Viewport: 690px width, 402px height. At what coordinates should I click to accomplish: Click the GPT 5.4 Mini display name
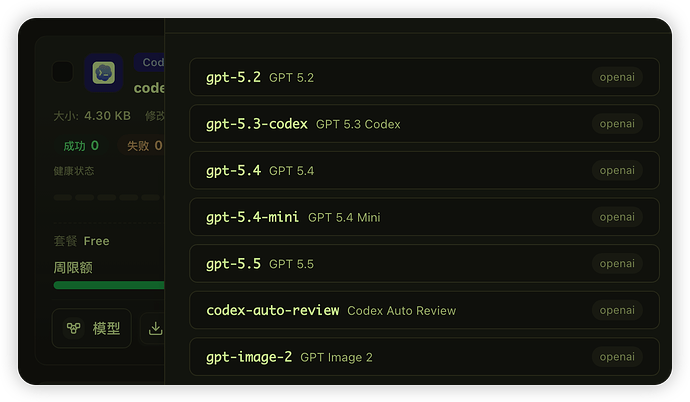(x=344, y=218)
